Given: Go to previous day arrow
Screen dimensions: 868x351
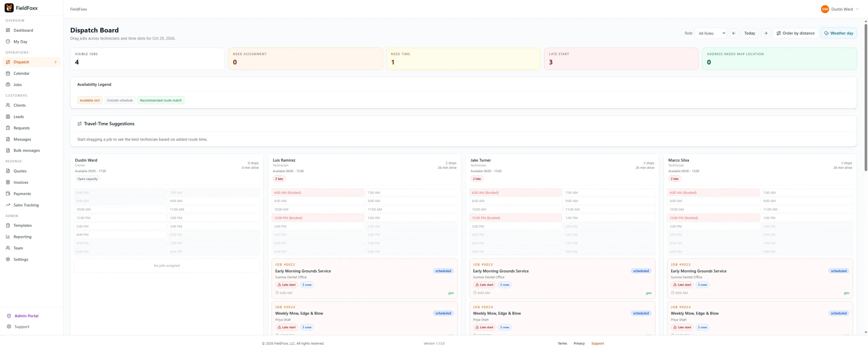Looking at the screenshot, I should click(733, 33).
